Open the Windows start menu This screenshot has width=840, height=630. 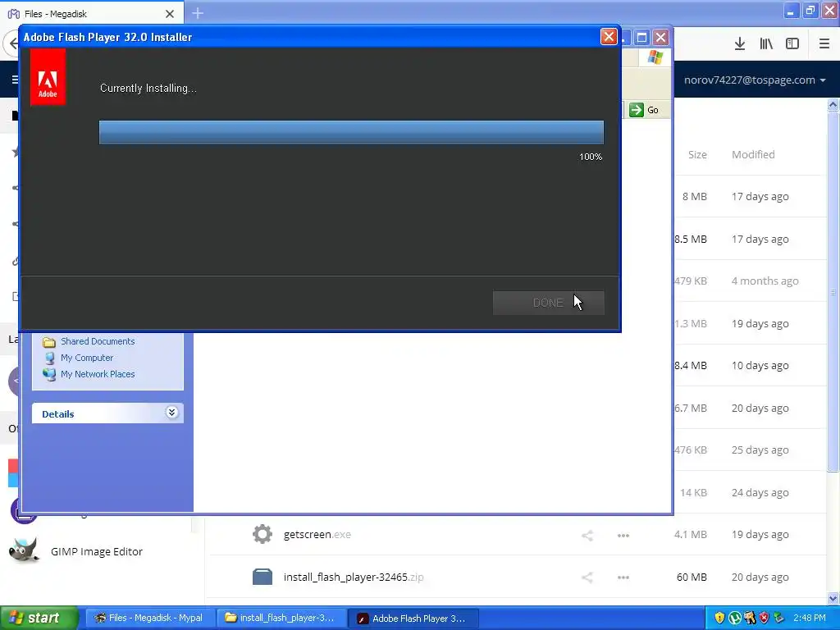pyautogui.click(x=39, y=618)
